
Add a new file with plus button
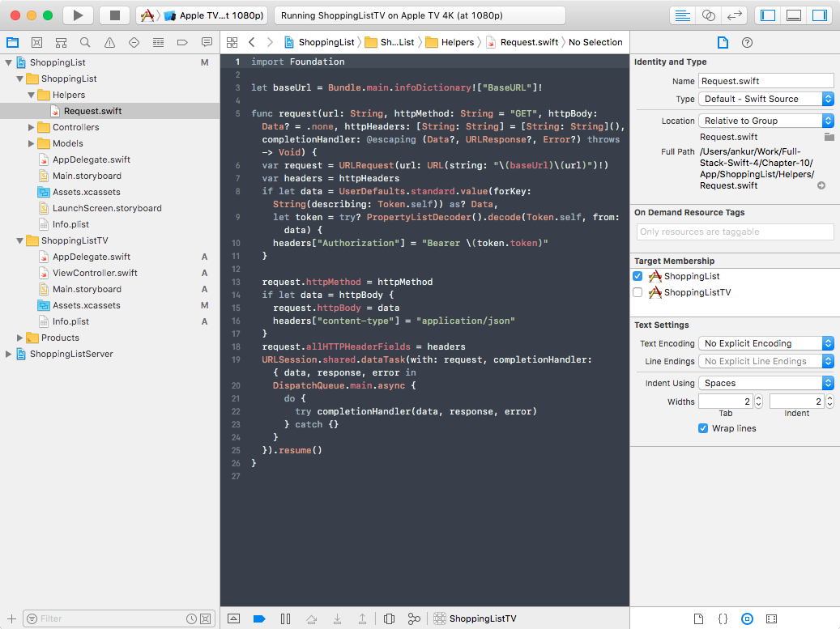[11, 618]
